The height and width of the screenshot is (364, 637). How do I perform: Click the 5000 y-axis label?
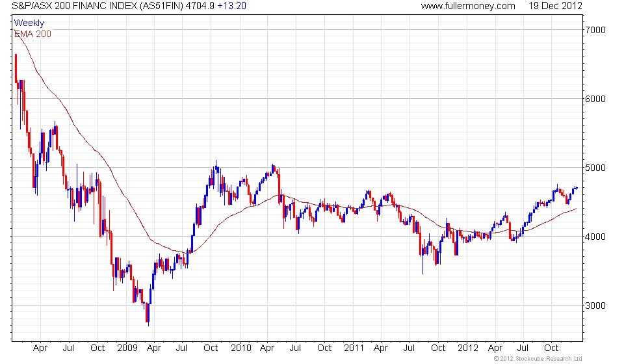point(595,168)
